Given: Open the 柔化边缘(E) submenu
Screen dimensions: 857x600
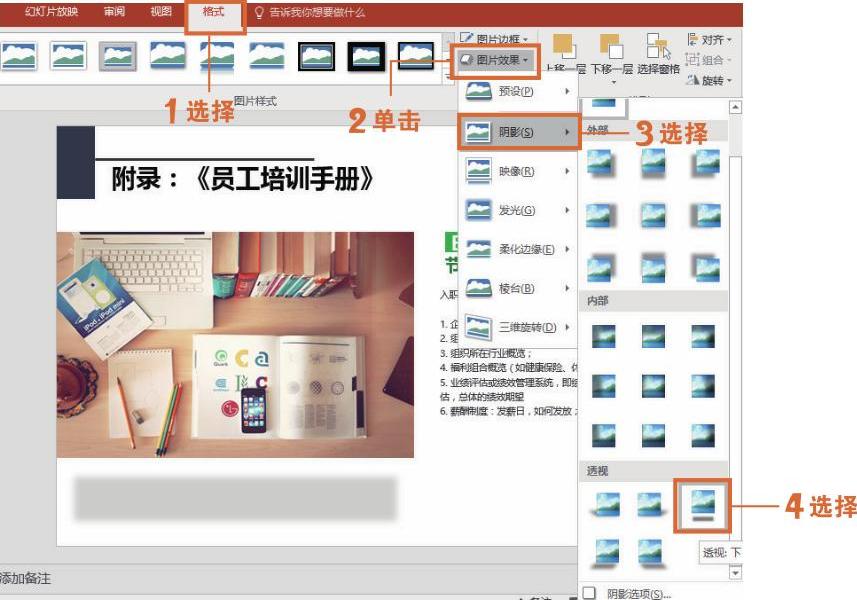Looking at the screenshot, I should pyautogui.click(x=517, y=249).
